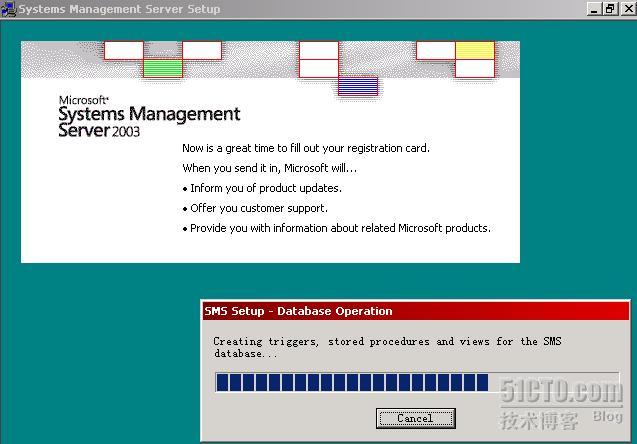Click the Systems Management Server Setup title text
This screenshot has height=444, width=637.
click(x=119, y=9)
